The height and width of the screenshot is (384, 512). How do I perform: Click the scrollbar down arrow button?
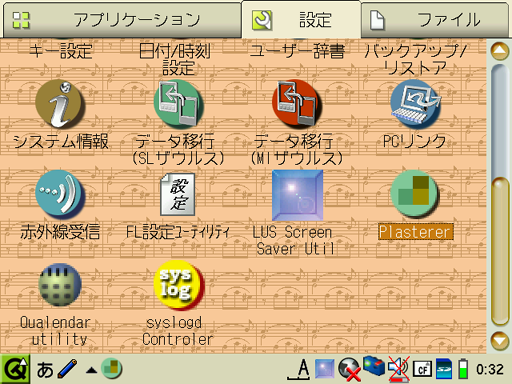(500, 341)
